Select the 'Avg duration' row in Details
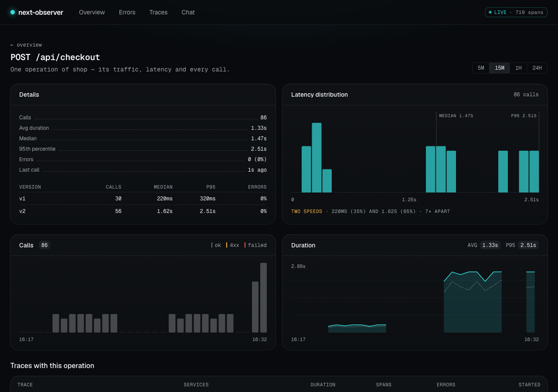 click(x=143, y=128)
